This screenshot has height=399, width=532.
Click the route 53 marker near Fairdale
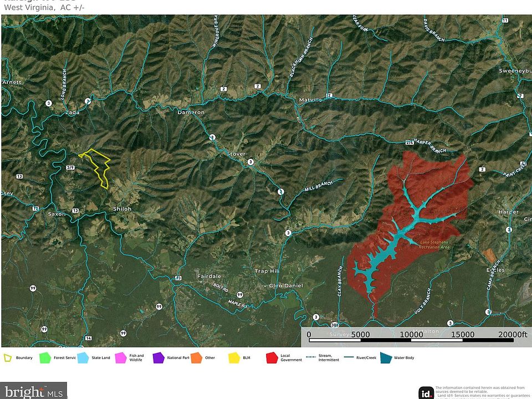click(x=178, y=278)
